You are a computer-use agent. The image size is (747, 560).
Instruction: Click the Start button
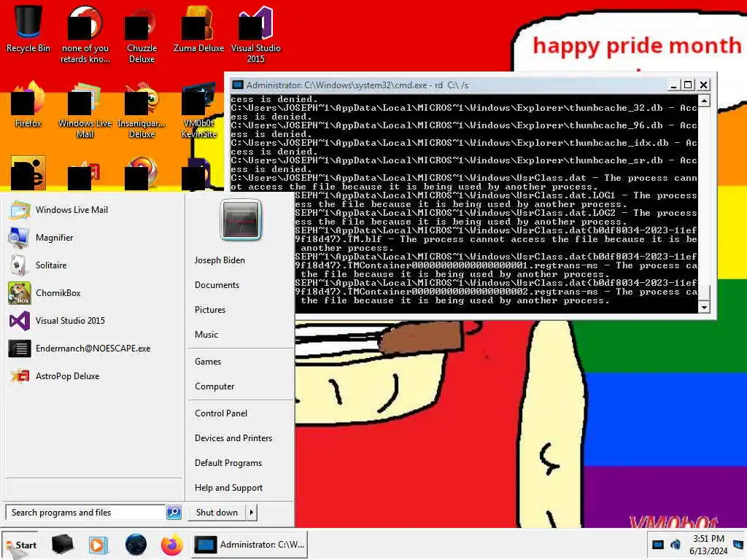[20, 545]
